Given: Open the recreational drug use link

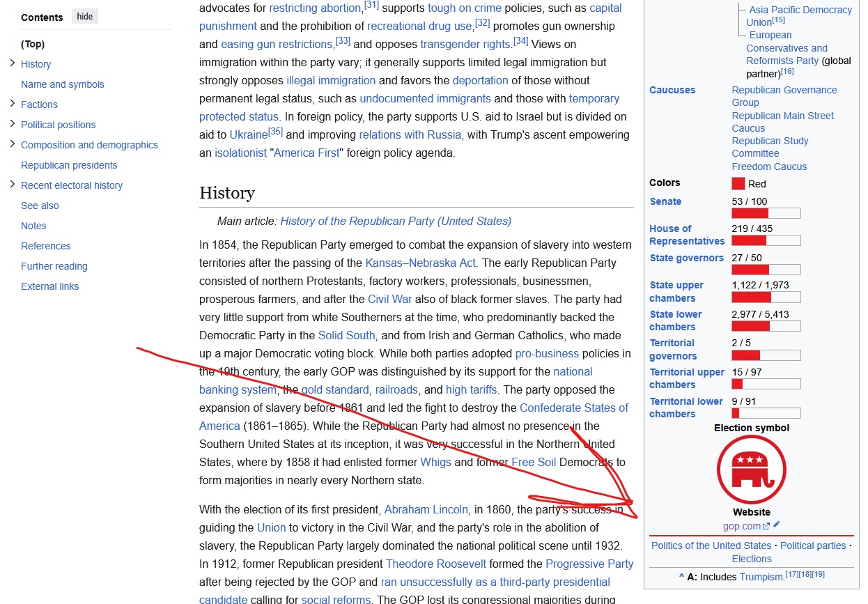Looking at the screenshot, I should pyautogui.click(x=419, y=26).
